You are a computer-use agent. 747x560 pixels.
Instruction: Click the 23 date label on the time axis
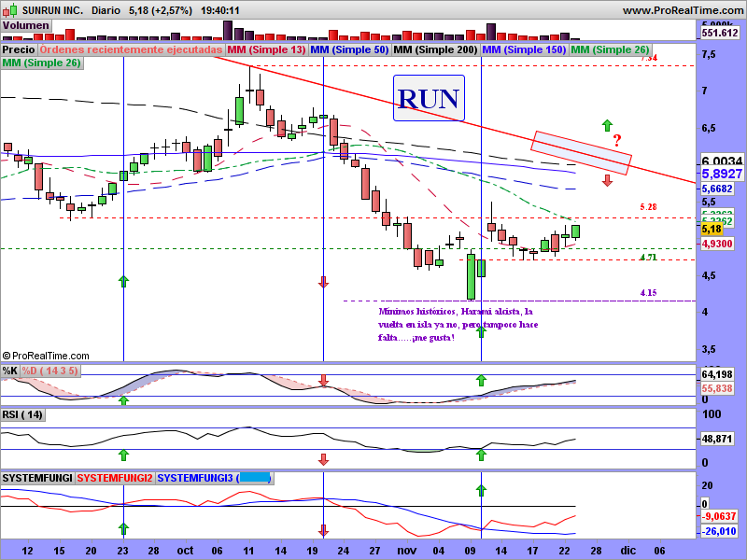click(x=123, y=551)
